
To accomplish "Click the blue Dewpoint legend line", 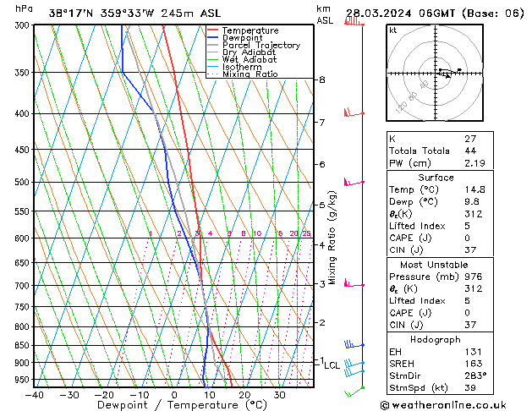I will coord(212,38).
